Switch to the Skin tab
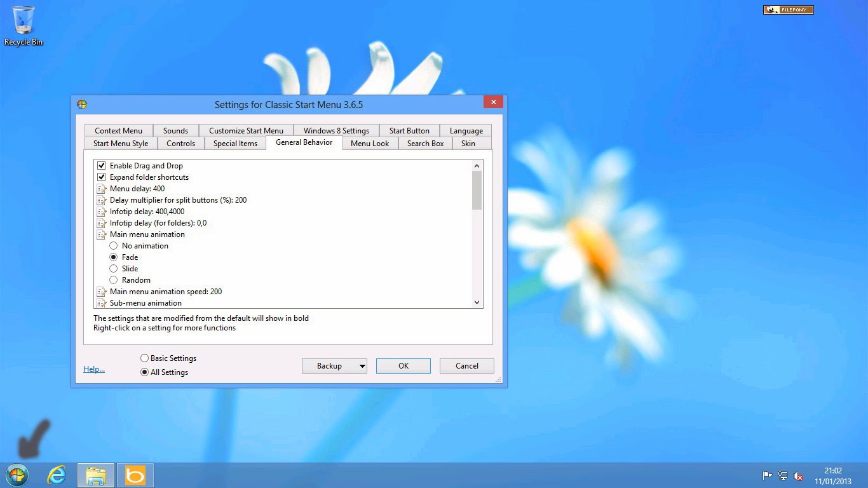 click(469, 143)
